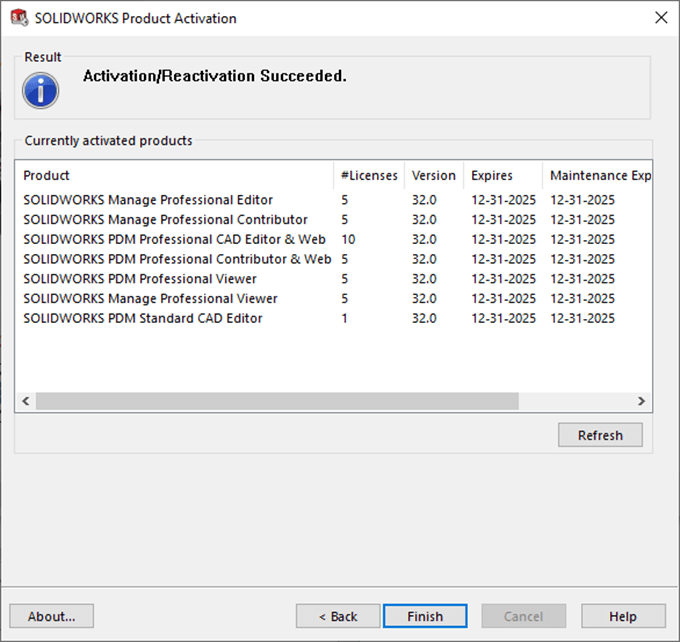Click the blue information icon
Image resolution: width=680 pixels, height=642 pixels.
(x=41, y=90)
